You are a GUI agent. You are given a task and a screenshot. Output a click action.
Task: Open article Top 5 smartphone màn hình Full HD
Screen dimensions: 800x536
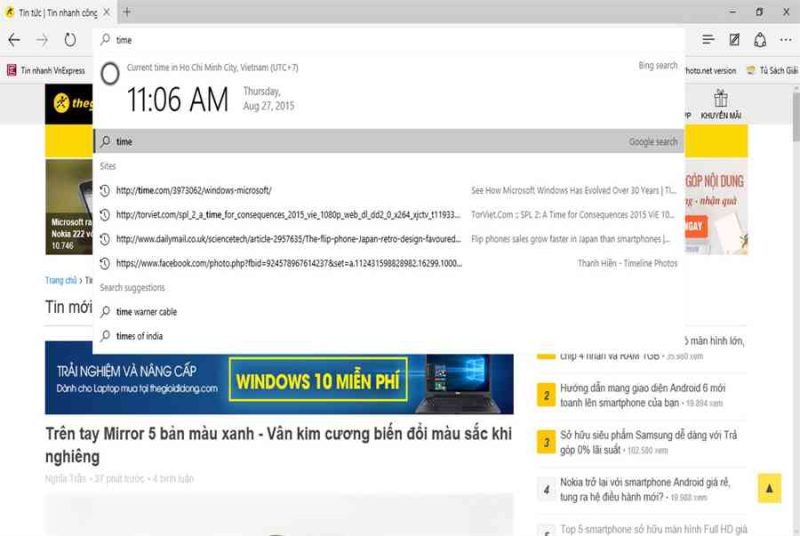tap(653, 529)
